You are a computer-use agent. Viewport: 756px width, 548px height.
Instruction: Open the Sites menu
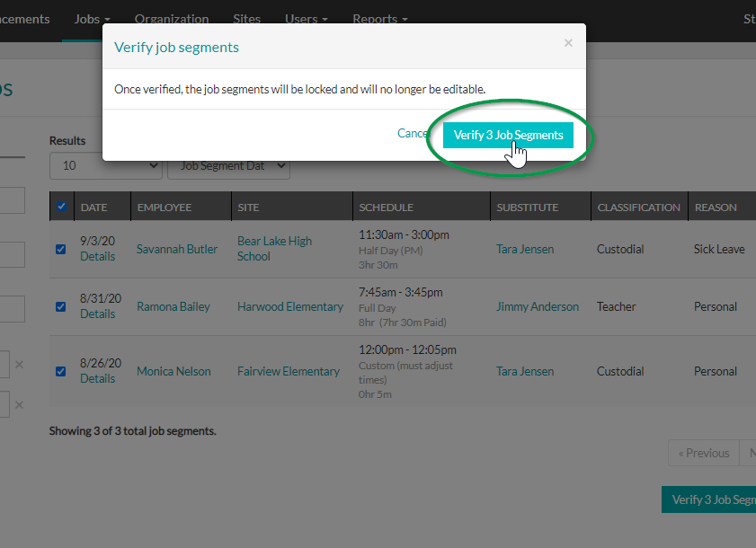click(246, 18)
